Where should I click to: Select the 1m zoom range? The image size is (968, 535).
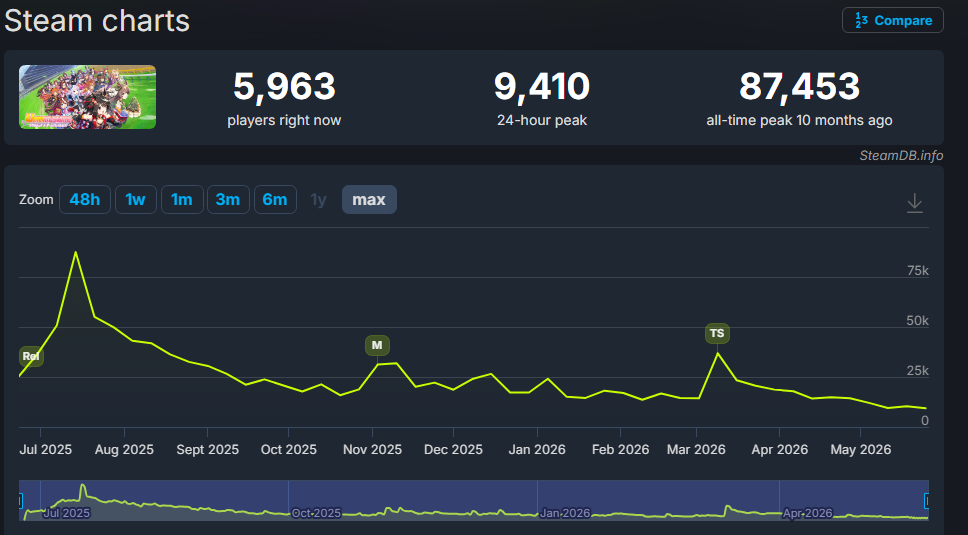pos(182,199)
